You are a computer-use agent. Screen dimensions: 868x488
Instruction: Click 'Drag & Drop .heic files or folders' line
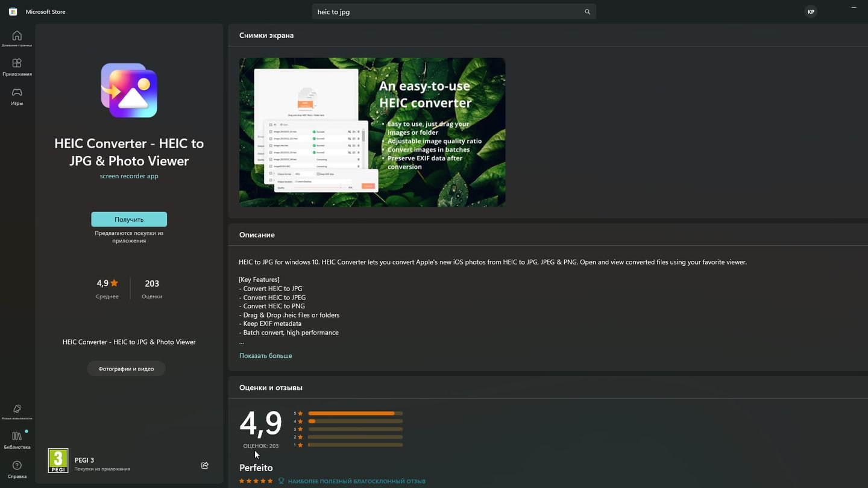[x=289, y=315]
